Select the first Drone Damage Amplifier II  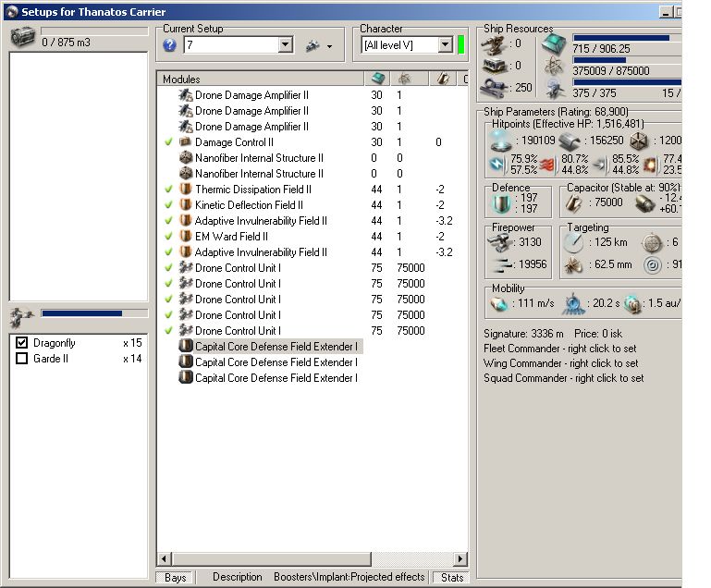point(251,94)
